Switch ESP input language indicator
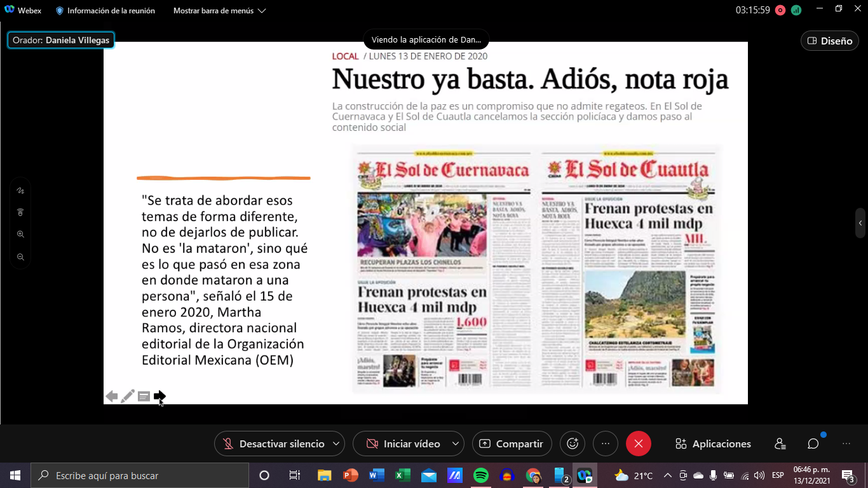Image resolution: width=868 pixels, height=488 pixels. (778, 475)
